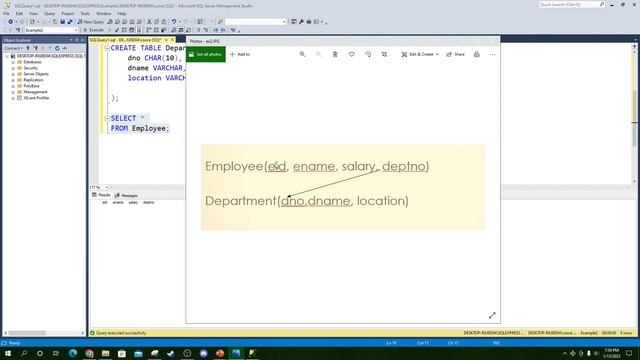Click See all photos in Photos window

coord(206,54)
